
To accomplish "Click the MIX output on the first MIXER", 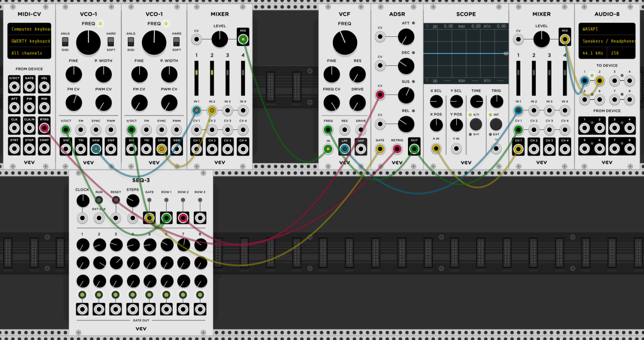I will coord(243,39).
